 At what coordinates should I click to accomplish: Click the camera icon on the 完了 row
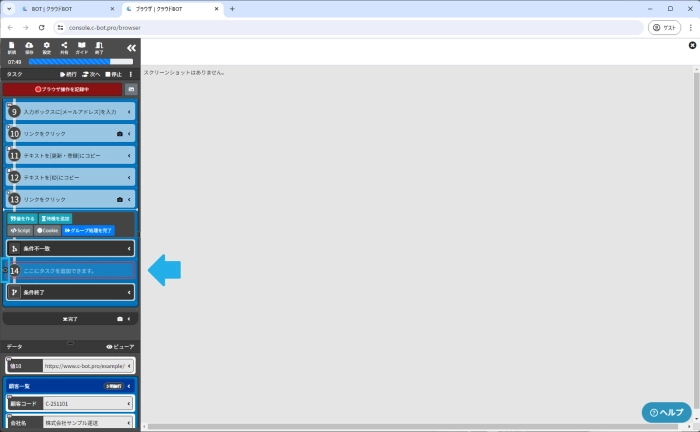tap(120, 319)
